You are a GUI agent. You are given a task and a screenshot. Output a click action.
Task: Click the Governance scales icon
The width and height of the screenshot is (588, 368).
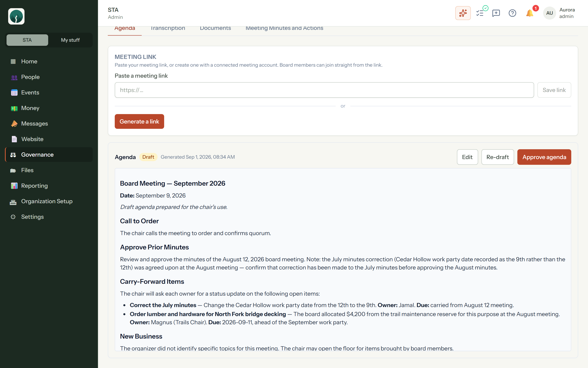[13, 155]
